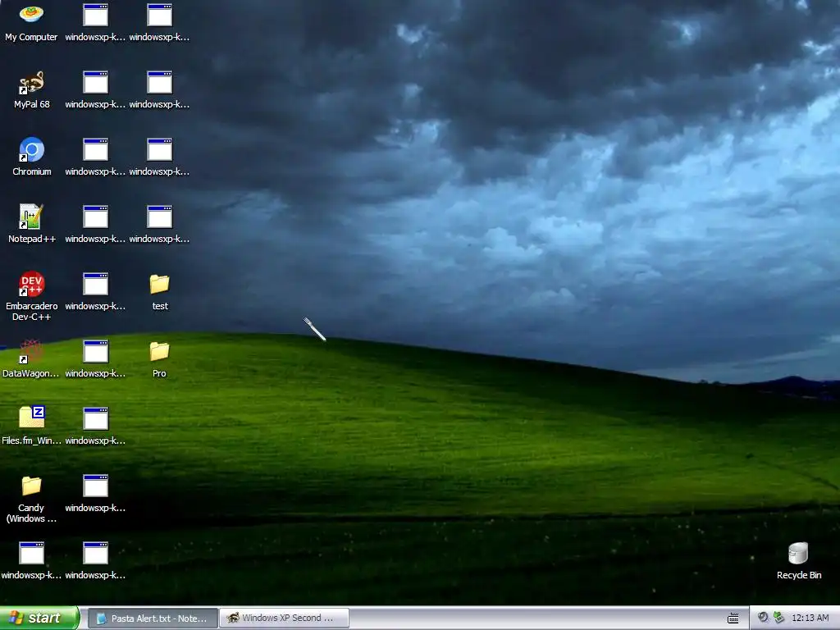Click the 12:13 AM taskbar clock
The width and height of the screenshot is (840, 630).
[x=810, y=619]
